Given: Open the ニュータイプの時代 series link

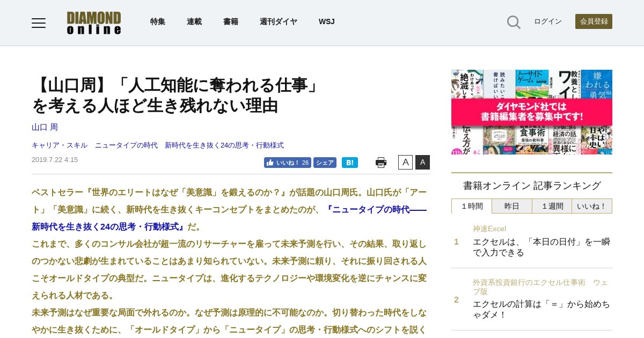Looking at the screenshot, I should [x=126, y=145].
